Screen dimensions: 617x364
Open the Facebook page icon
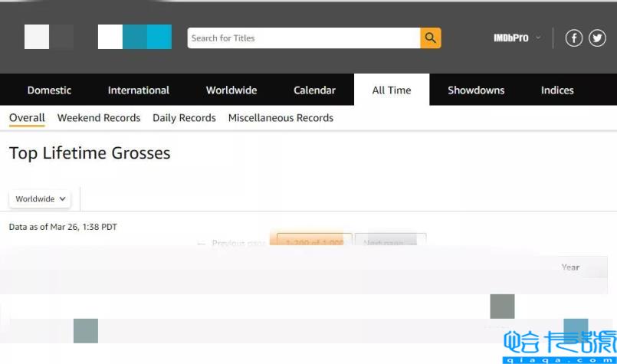click(x=574, y=38)
